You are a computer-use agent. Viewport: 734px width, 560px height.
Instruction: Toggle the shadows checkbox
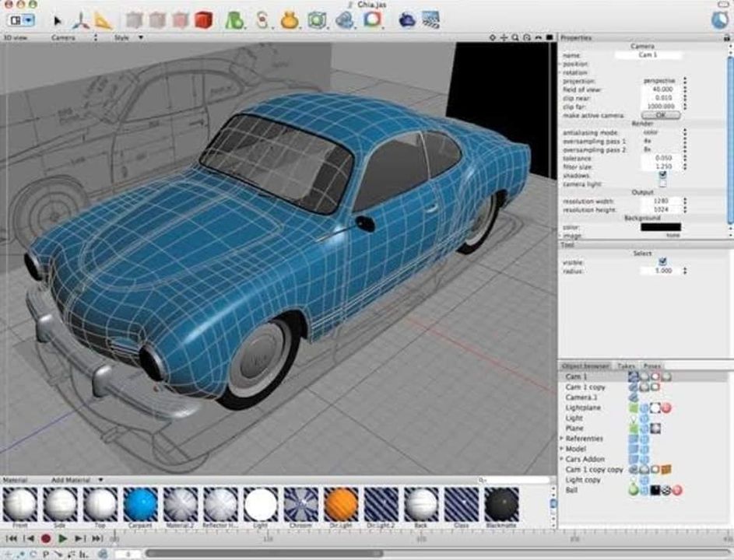tap(662, 175)
